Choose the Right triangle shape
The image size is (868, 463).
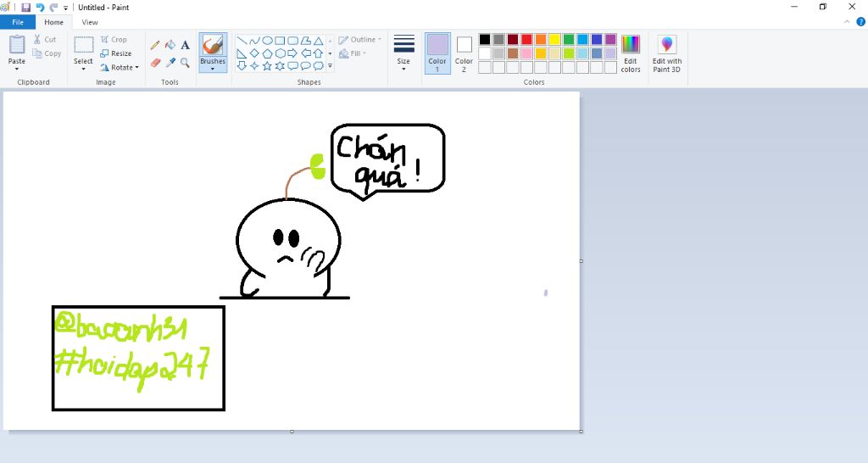(x=242, y=53)
